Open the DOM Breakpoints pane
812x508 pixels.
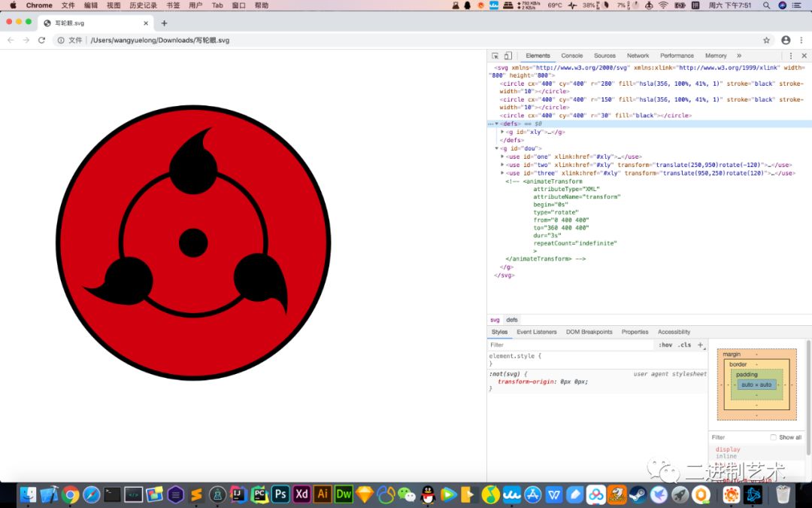(x=589, y=332)
